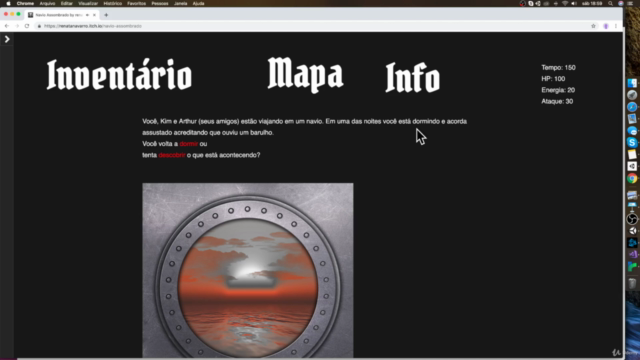Screen dimensions: 640x360
Task: Open the Editar menu
Action: [x=67, y=3]
